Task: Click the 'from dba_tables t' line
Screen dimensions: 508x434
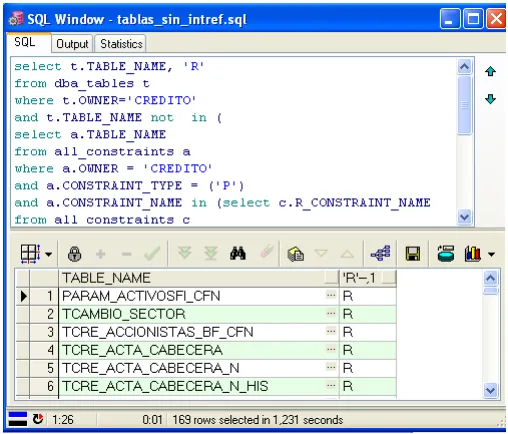Action: pos(82,83)
